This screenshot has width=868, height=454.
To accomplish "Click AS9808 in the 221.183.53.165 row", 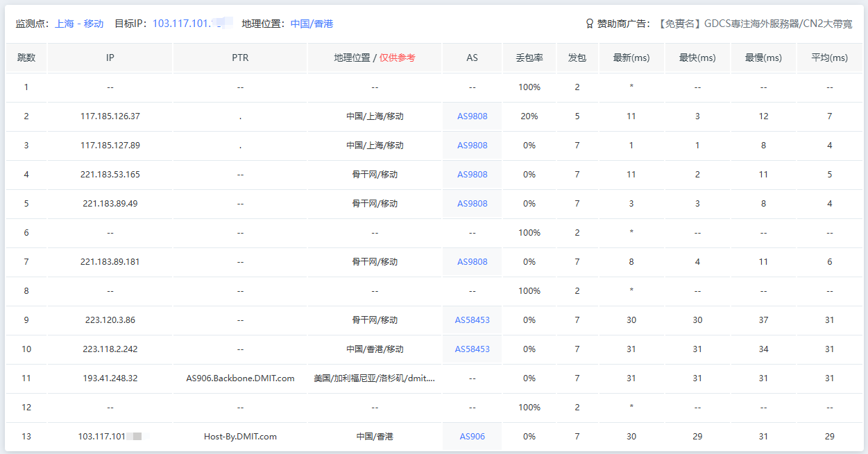I will coord(473,175).
